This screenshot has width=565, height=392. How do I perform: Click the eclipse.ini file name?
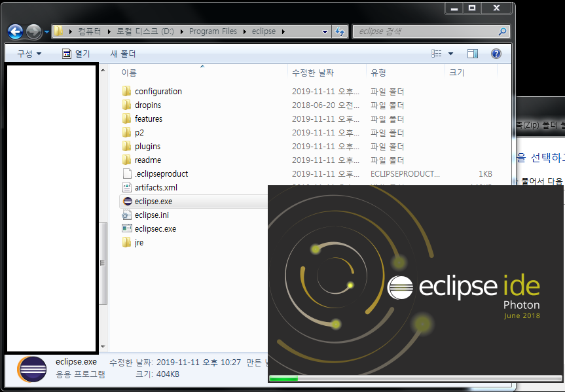tap(152, 215)
